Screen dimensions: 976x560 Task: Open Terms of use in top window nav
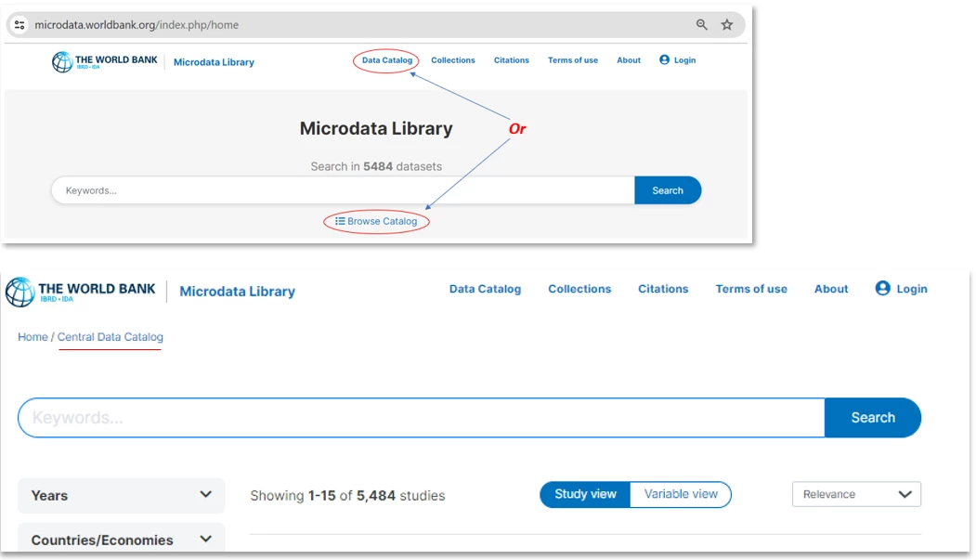573,60
